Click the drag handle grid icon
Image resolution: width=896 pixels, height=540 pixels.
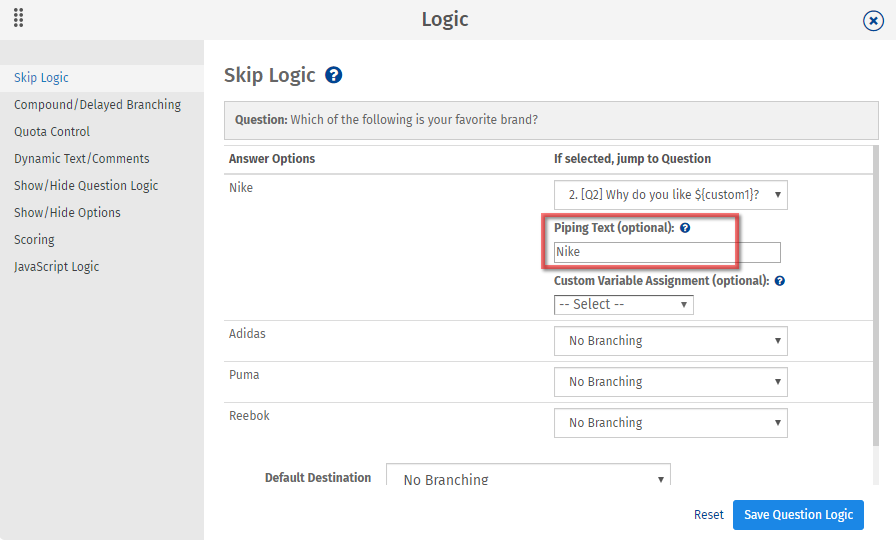pyautogui.click(x=19, y=18)
